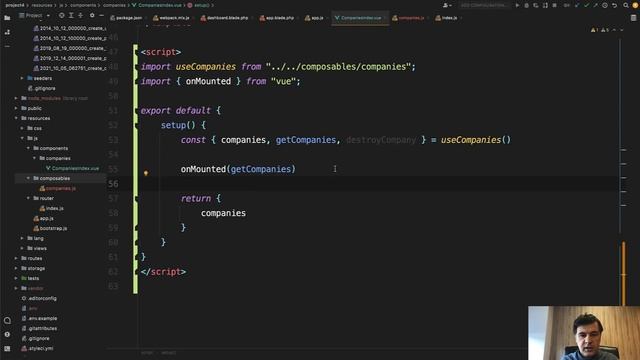Expand the css folder
The image size is (640, 360).
pyautogui.click(x=22, y=128)
